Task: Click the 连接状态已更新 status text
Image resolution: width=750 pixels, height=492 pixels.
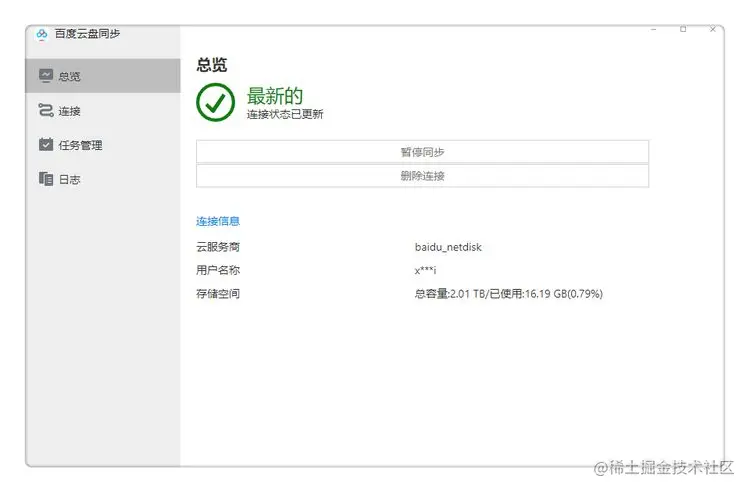Action: click(285, 114)
